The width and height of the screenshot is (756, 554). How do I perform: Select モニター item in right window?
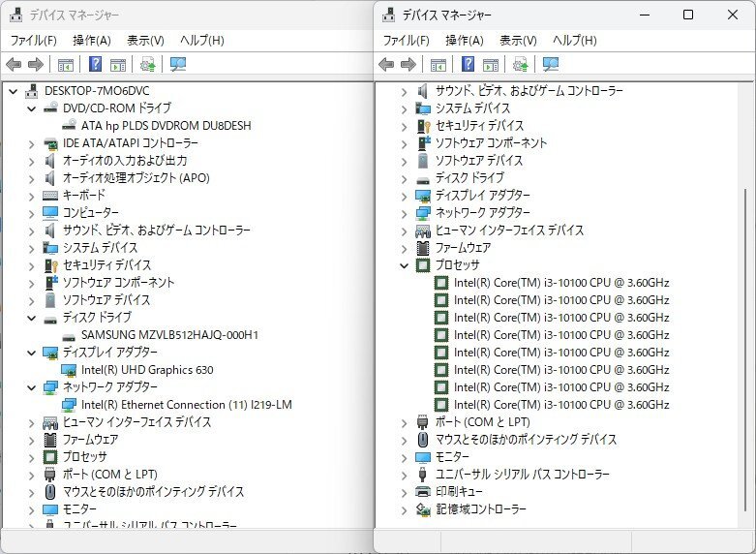pos(452,457)
